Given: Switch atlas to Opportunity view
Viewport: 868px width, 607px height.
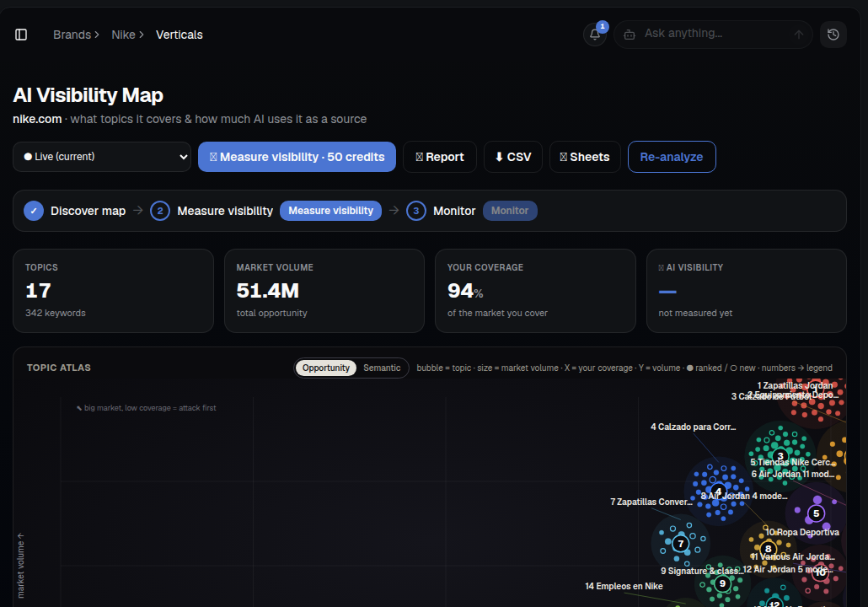Looking at the screenshot, I should tap(326, 368).
